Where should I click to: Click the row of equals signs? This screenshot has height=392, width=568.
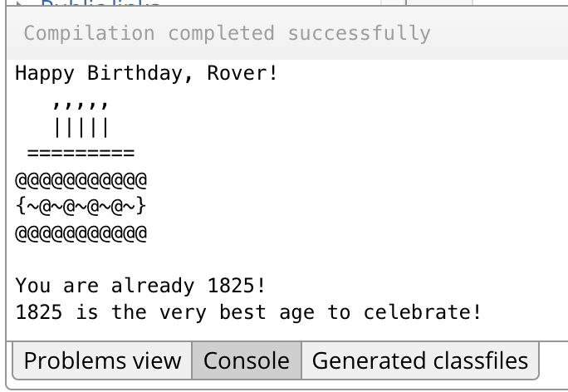click(x=81, y=153)
